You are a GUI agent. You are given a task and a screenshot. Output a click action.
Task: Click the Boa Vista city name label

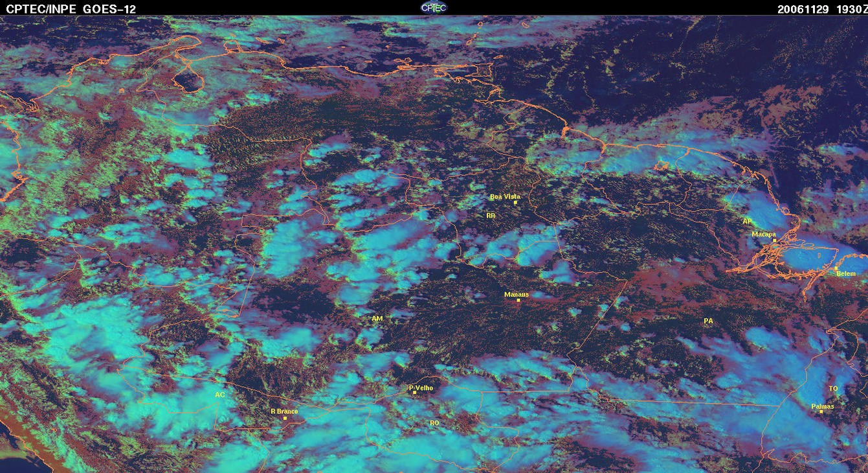505,196
